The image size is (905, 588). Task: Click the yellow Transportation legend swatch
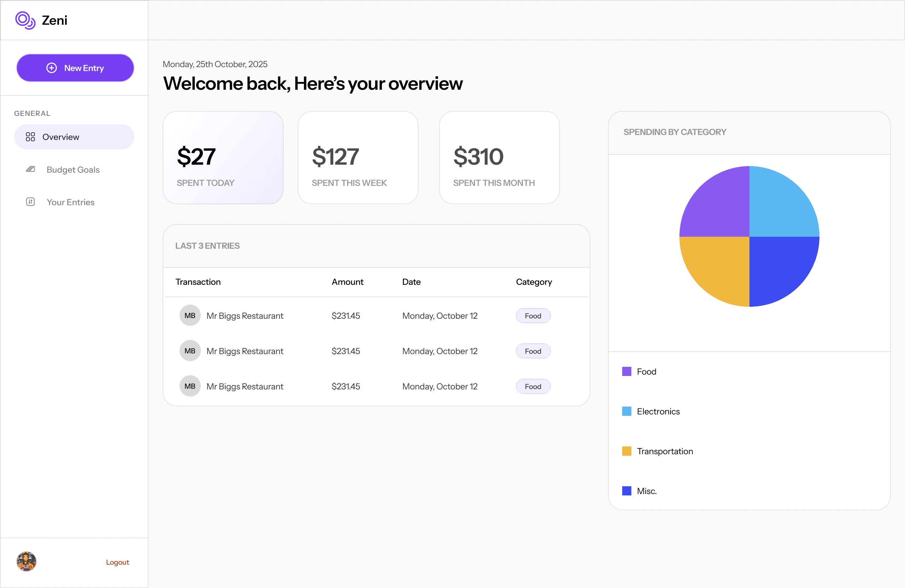(x=626, y=451)
